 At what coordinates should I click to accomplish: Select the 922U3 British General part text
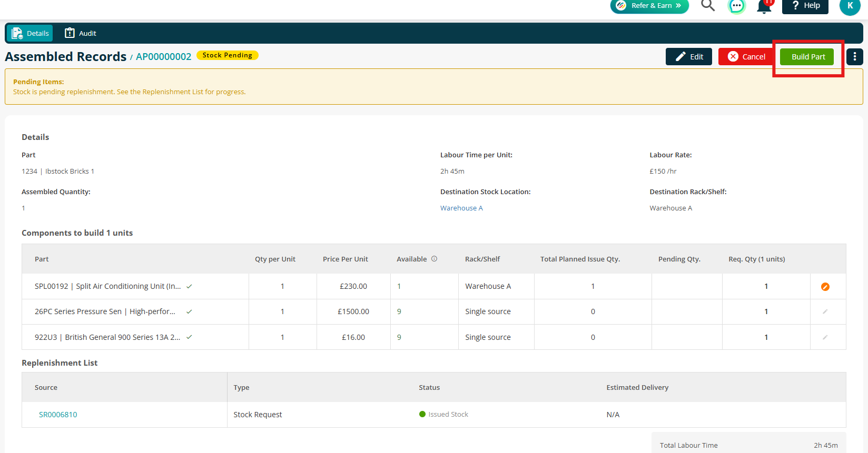tap(107, 337)
